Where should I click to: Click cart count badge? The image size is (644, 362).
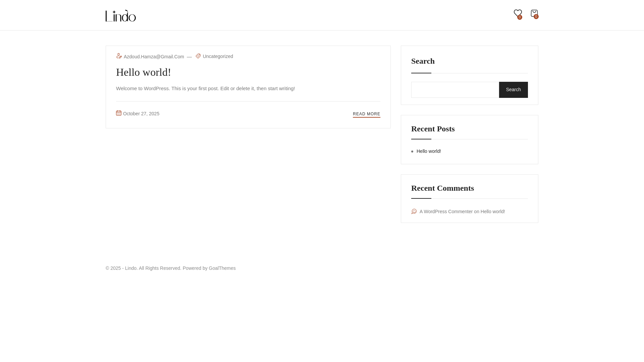536,17
